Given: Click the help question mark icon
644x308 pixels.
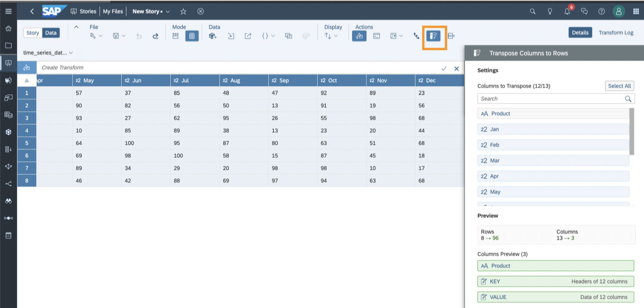Looking at the screenshot, I should point(601,12).
